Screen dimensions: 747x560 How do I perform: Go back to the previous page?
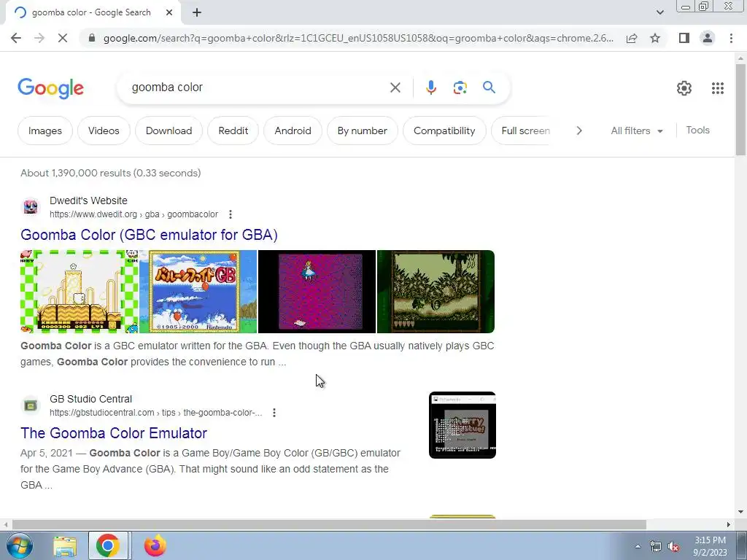click(16, 38)
